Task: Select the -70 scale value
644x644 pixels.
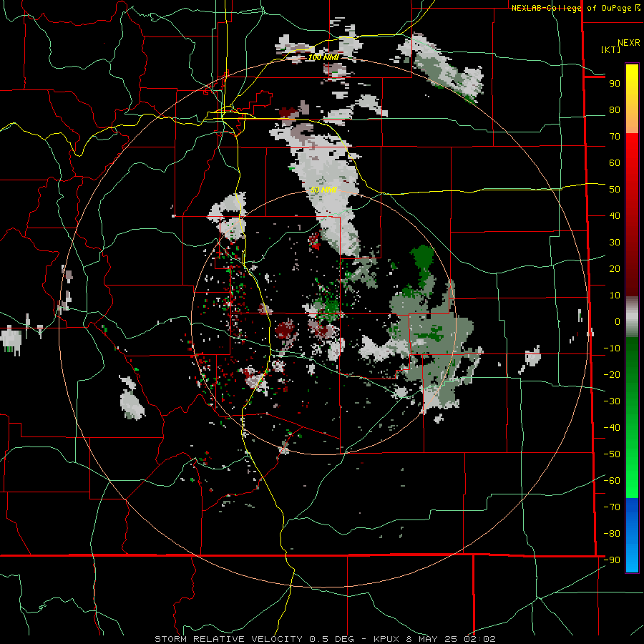Action: (x=612, y=507)
